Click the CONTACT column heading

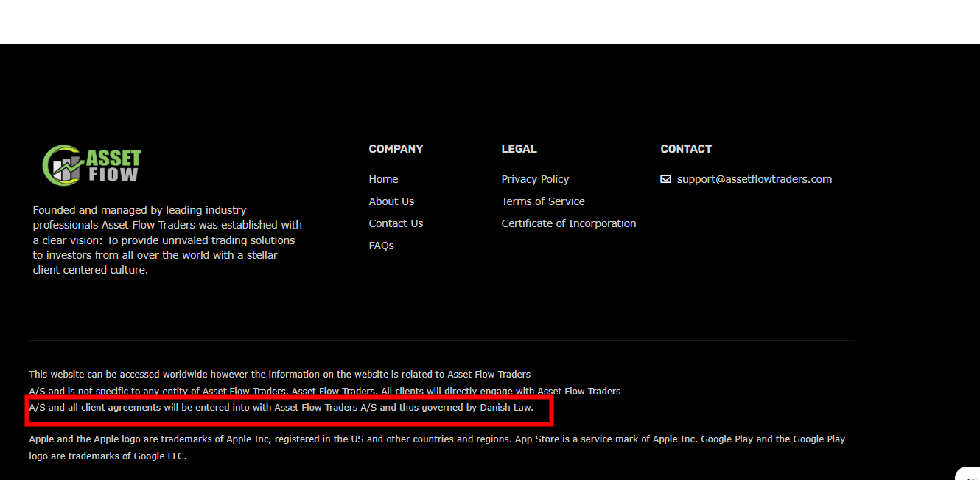pos(686,149)
